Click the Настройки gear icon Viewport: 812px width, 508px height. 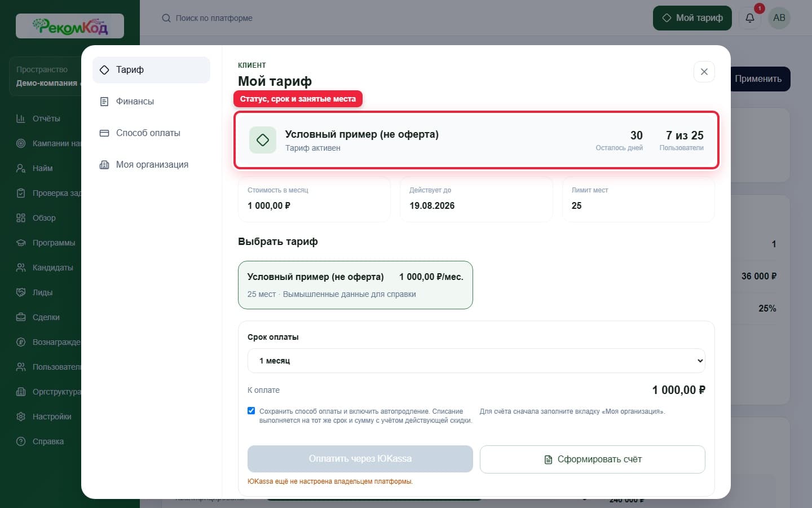pyautogui.click(x=21, y=417)
